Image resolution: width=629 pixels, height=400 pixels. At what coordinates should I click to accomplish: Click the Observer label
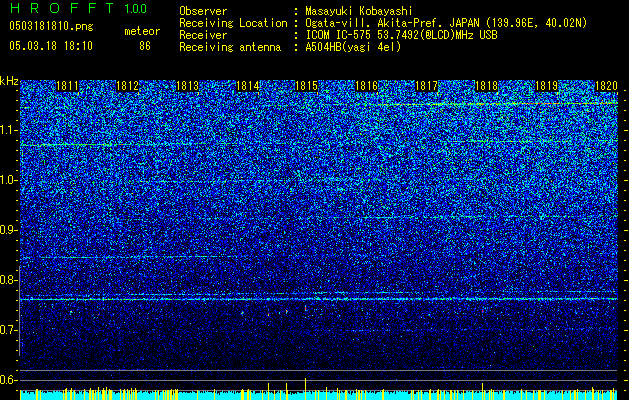pos(203,11)
